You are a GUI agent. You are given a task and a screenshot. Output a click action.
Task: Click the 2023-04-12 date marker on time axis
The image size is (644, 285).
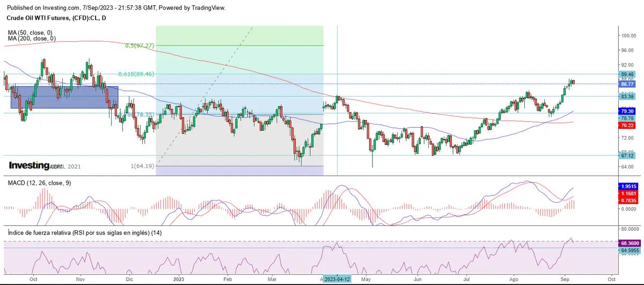pyautogui.click(x=337, y=280)
